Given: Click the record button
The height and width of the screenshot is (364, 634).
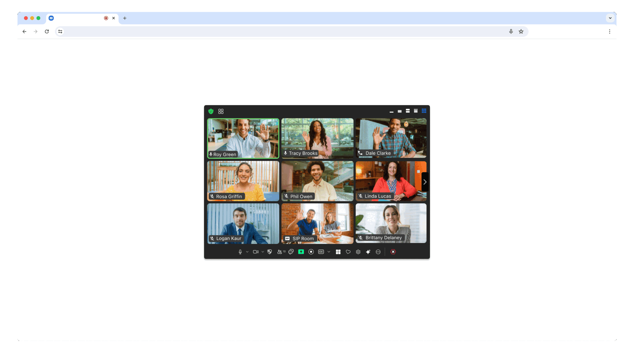Looking at the screenshot, I should (x=312, y=252).
